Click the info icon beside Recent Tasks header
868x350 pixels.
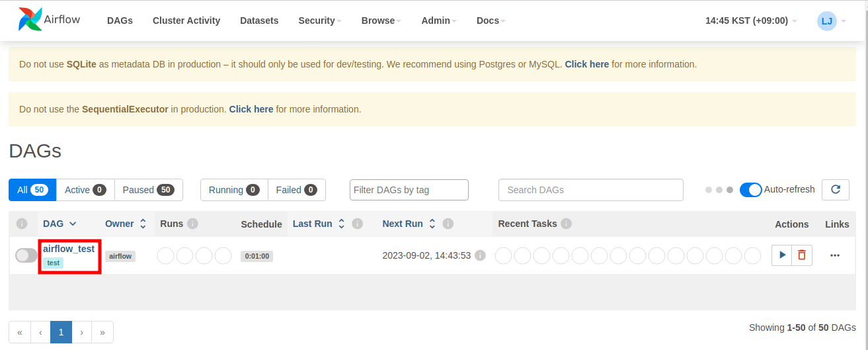566,224
